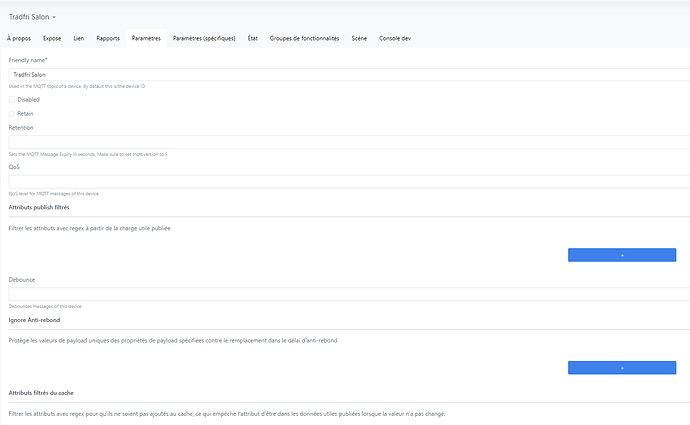
Task: Click the Attributs filtrés du cache heading
Action: [41, 393]
